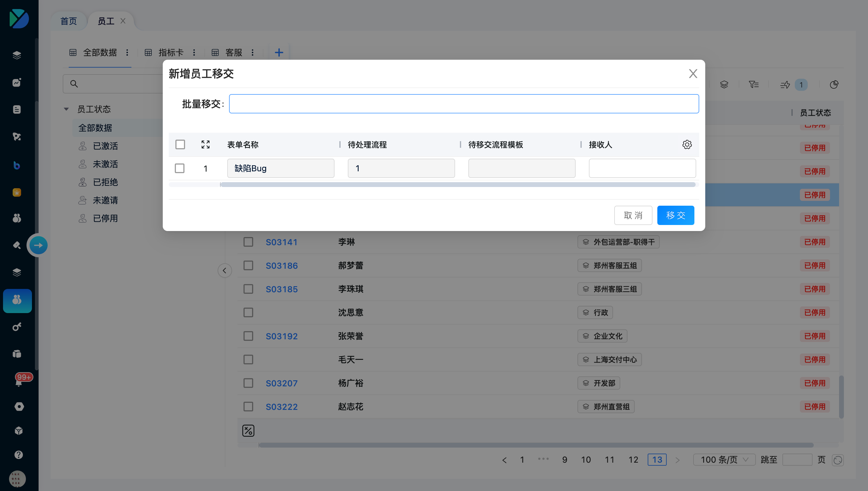Open the 批量移交 selector field
The width and height of the screenshot is (868, 491).
pyautogui.click(x=464, y=104)
